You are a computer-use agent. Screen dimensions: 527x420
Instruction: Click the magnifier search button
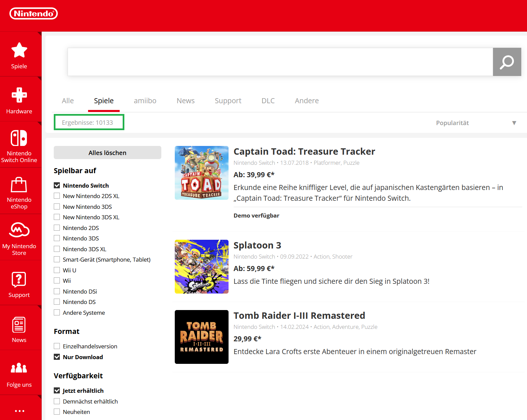507,62
